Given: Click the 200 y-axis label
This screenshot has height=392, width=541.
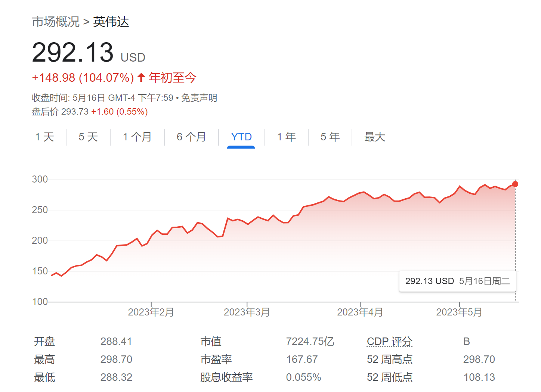Looking at the screenshot, I should click(40, 240).
